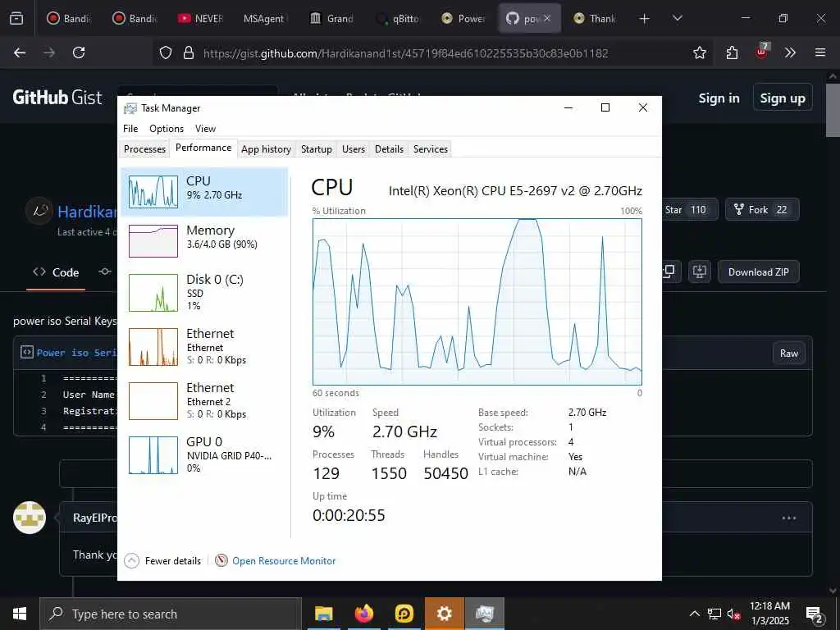
Task: Open the notification center icon
Action: 815,615
